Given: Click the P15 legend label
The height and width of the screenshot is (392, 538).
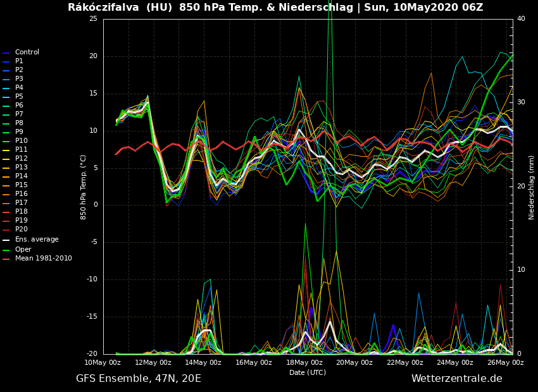Looking at the screenshot, I should tap(22, 185).
